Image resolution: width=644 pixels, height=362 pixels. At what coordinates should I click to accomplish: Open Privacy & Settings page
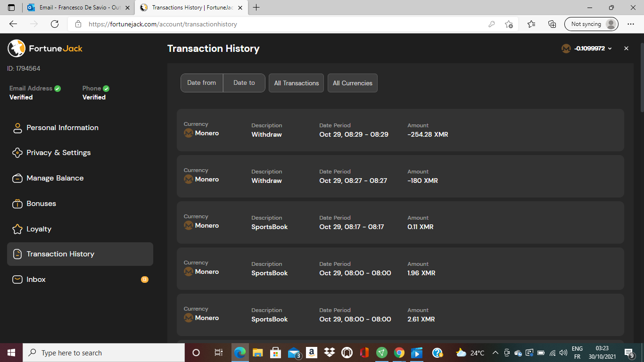[x=58, y=153]
